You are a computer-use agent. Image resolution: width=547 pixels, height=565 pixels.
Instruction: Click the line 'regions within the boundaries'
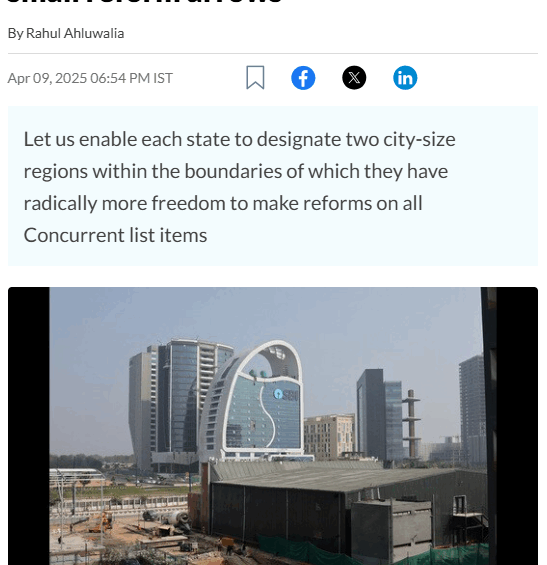coord(236,171)
